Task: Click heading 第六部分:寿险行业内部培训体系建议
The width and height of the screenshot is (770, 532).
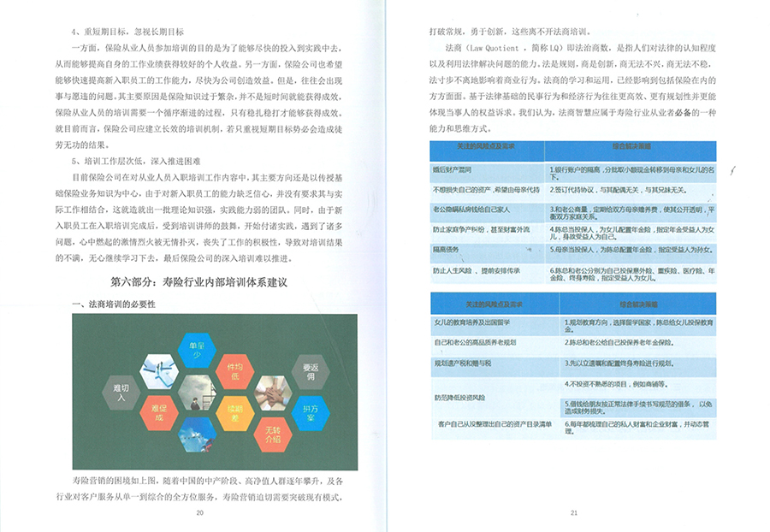Action: coord(198,282)
